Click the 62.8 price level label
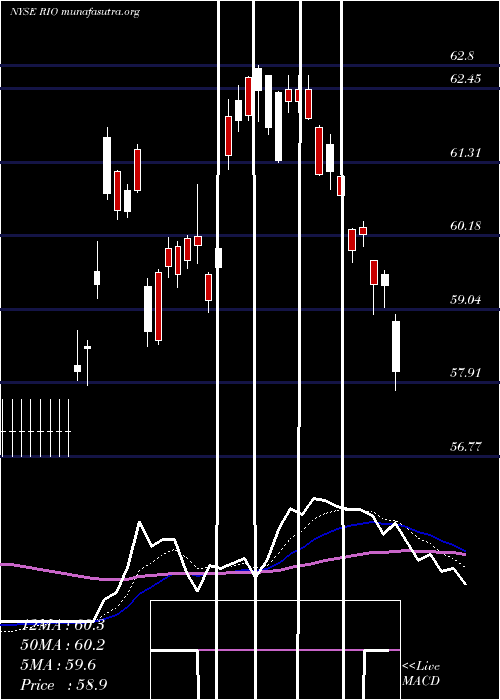500x700 pixels. click(x=462, y=56)
